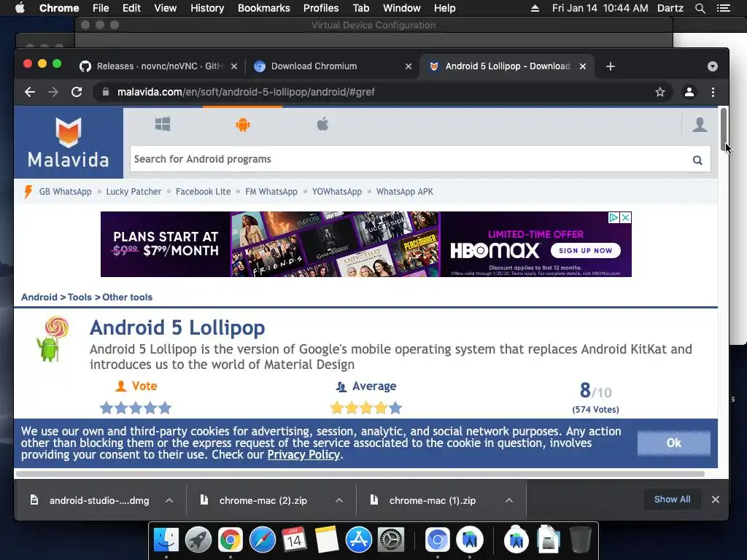Open the History menu
The image size is (747, 560).
(207, 8)
